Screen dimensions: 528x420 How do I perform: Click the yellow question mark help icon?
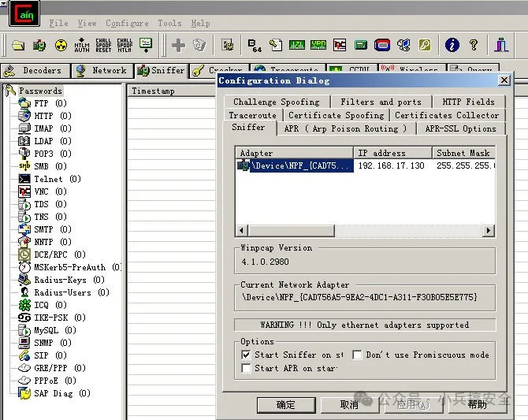coord(474,45)
